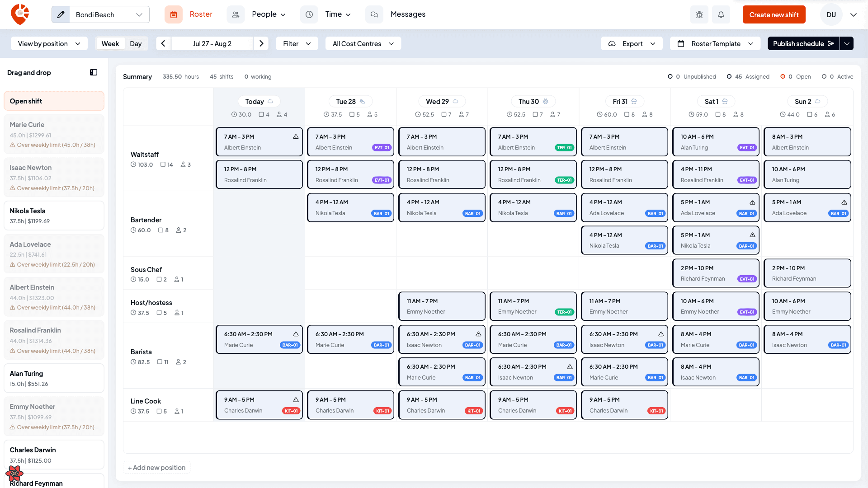Expand the user account menu chevron
This screenshot has height=488, width=868.
[x=854, y=14]
